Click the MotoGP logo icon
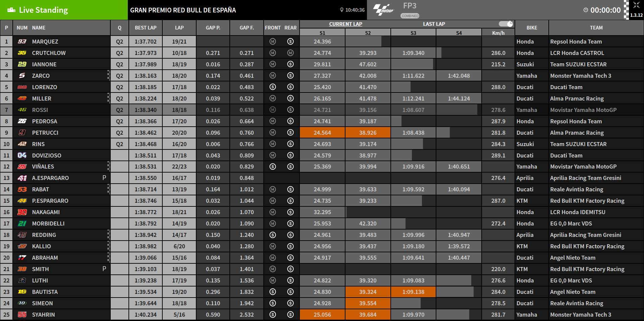 click(383, 10)
